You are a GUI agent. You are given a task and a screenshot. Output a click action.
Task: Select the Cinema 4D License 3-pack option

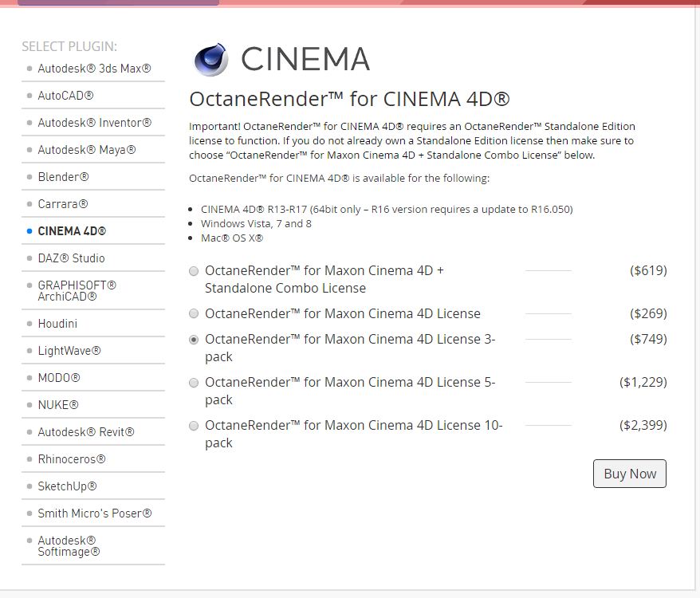[x=194, y=340]
